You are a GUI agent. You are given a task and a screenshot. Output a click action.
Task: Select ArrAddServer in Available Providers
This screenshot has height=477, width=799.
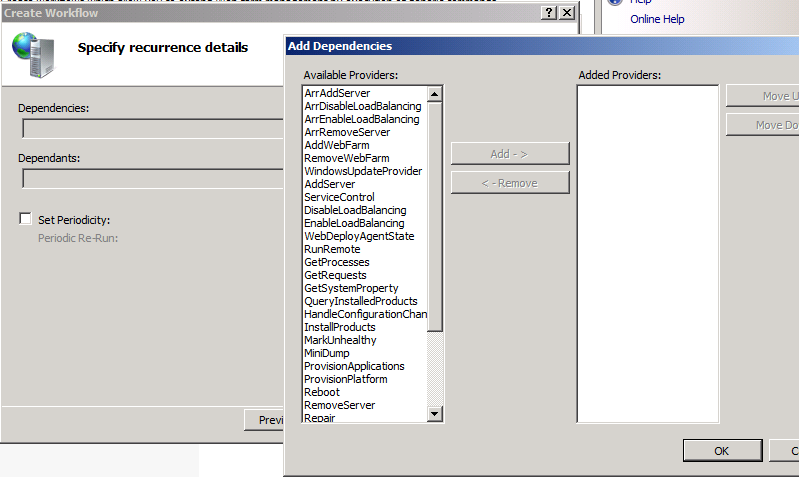[337, 93]
